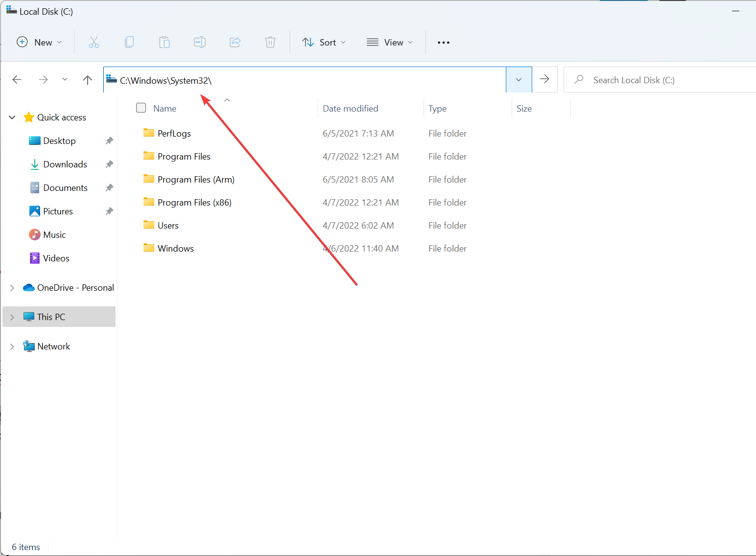Cut the selected item using scissors icon

[94, 42]
